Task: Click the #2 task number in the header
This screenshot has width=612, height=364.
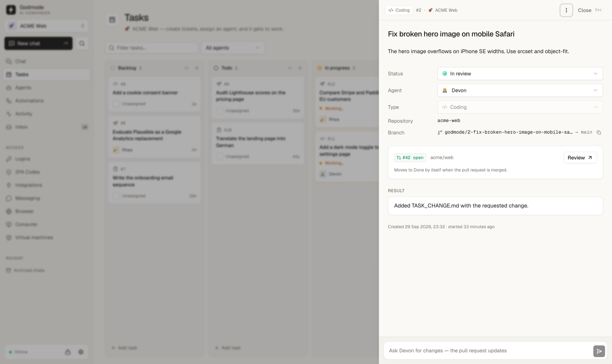Action: pos(418,10)
